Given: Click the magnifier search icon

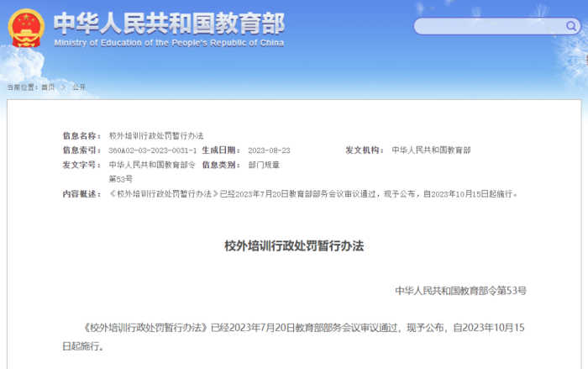Looking at the screenshot, I should (x=570, y=26).
